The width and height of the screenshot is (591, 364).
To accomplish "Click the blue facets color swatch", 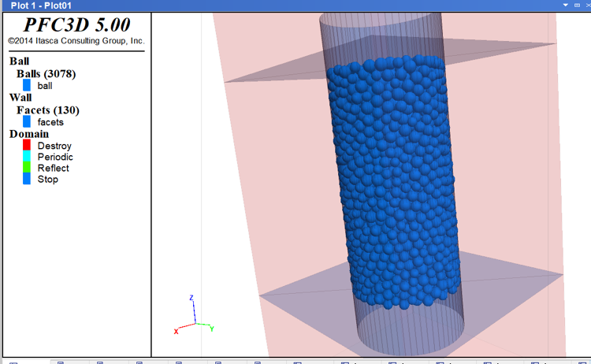I will [27, 122].
